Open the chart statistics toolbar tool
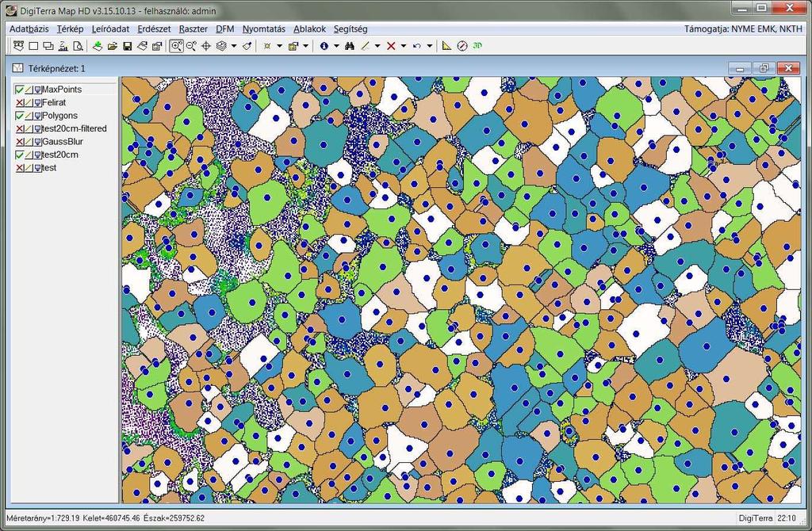 63,46
